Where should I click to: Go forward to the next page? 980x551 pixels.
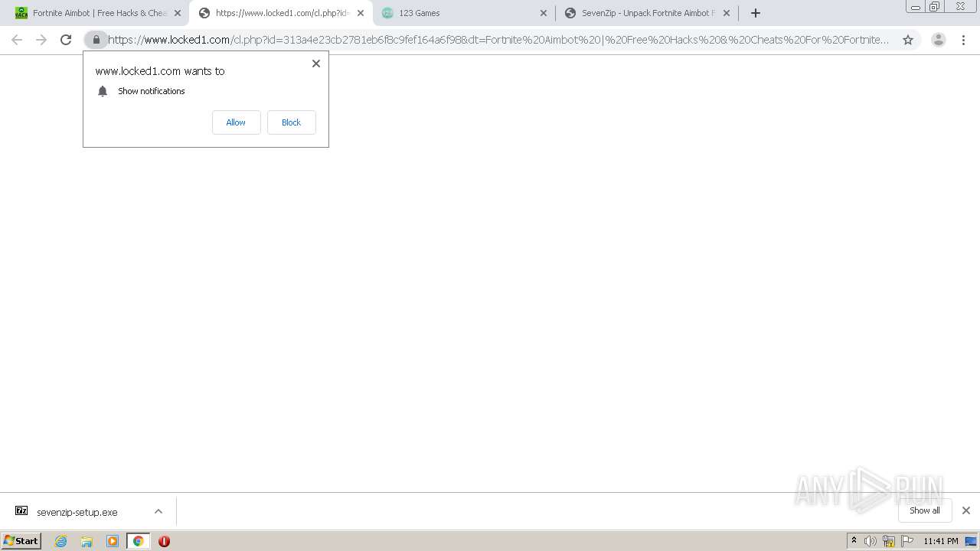click(x=41, y=40)
